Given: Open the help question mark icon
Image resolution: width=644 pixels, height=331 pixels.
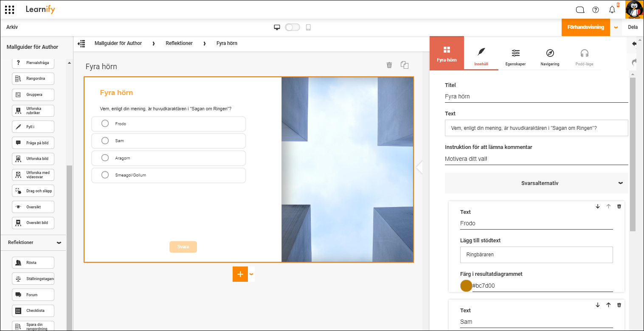Looking at the screenshot, I should pyautogui.click(x=596, y=10).
